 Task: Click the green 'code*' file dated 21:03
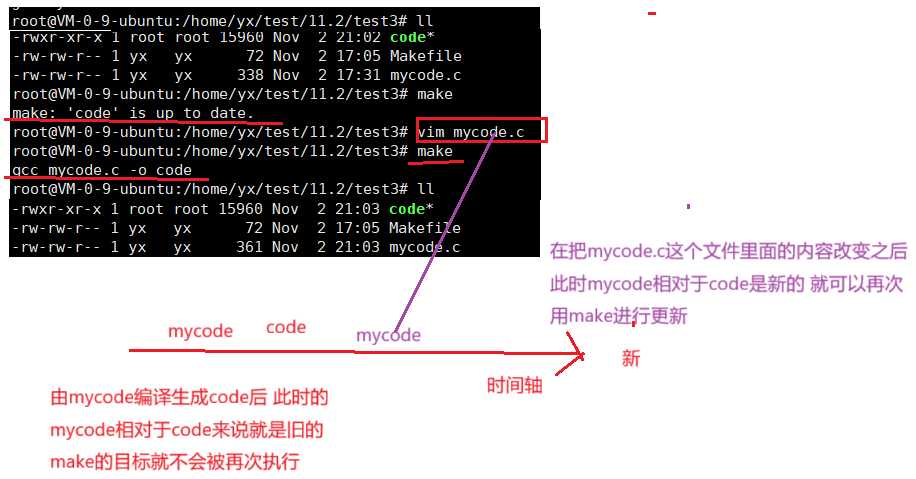pyautogui.click(x=411, y=209)
